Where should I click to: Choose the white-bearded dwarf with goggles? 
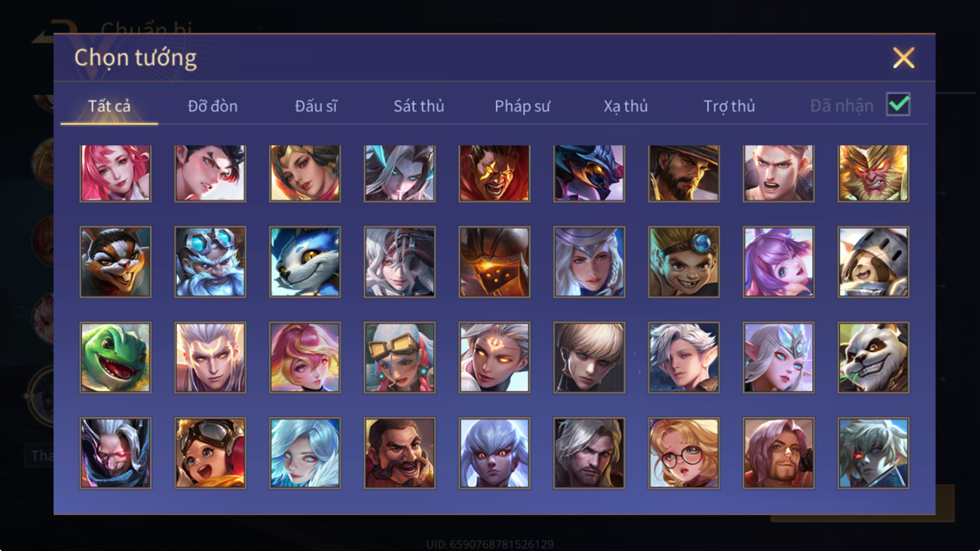tap(210, 262)
